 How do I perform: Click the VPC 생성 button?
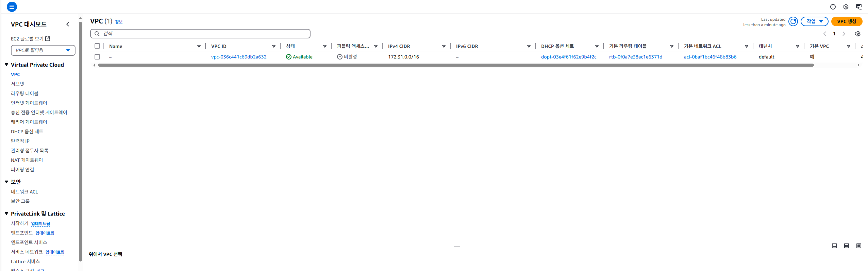[846, 21]
